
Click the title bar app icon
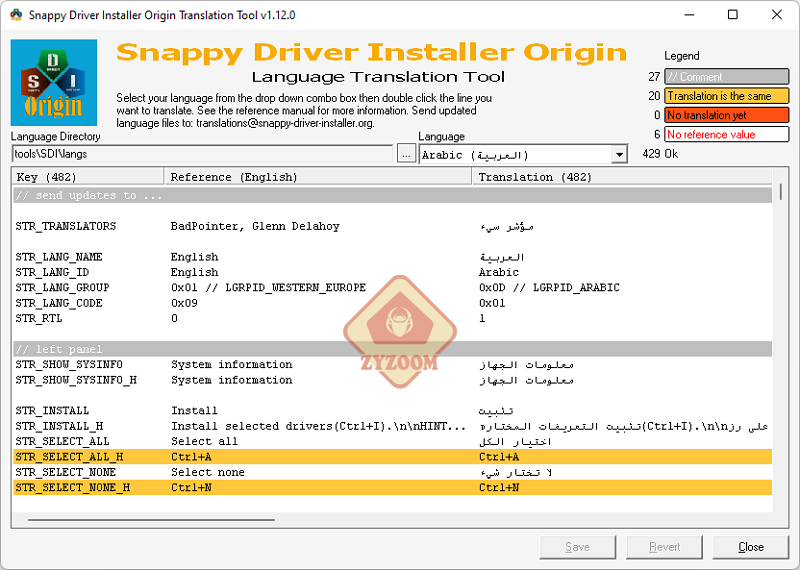(16, 15)
